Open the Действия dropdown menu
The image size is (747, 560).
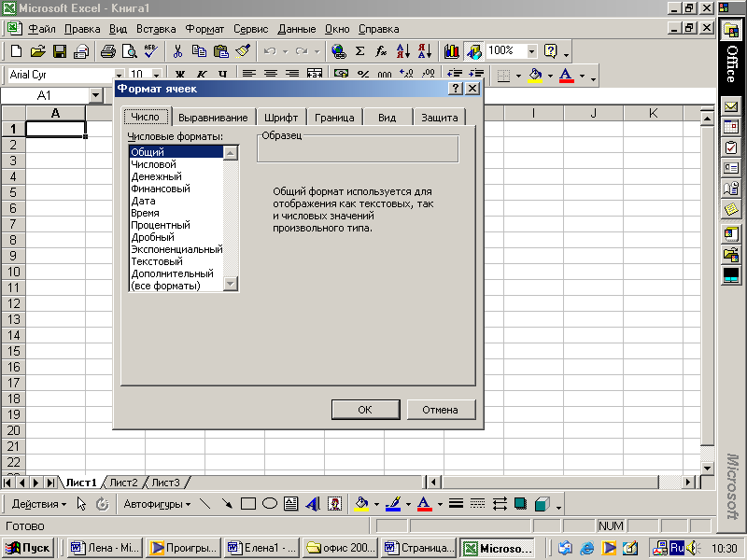(x=39, y=504)
